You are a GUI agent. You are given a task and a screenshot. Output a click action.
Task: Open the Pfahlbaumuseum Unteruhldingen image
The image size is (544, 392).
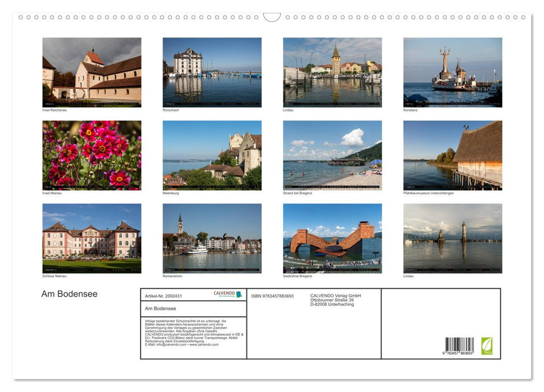click(453, 155)
